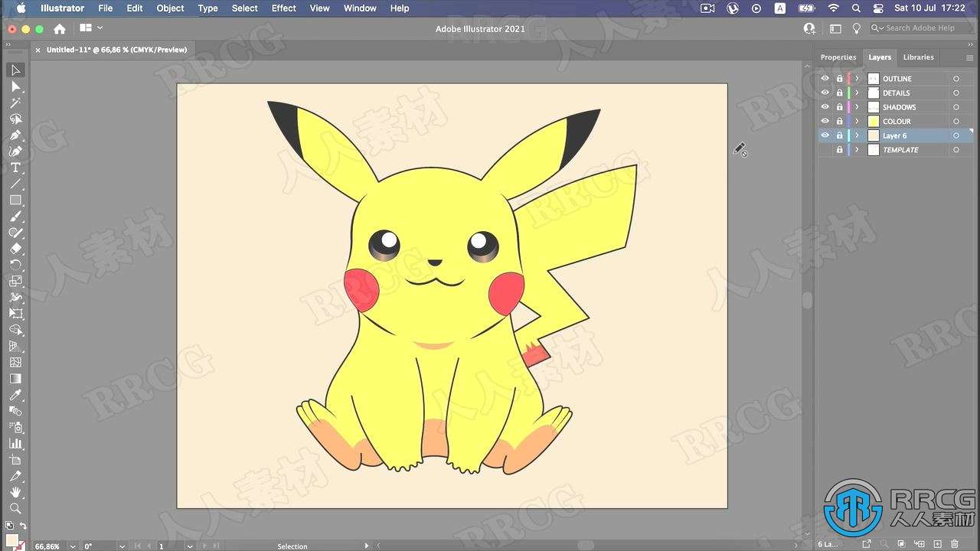Toggle lock on Layer 6
Screen dimensions: 980x551
(839, 135)
